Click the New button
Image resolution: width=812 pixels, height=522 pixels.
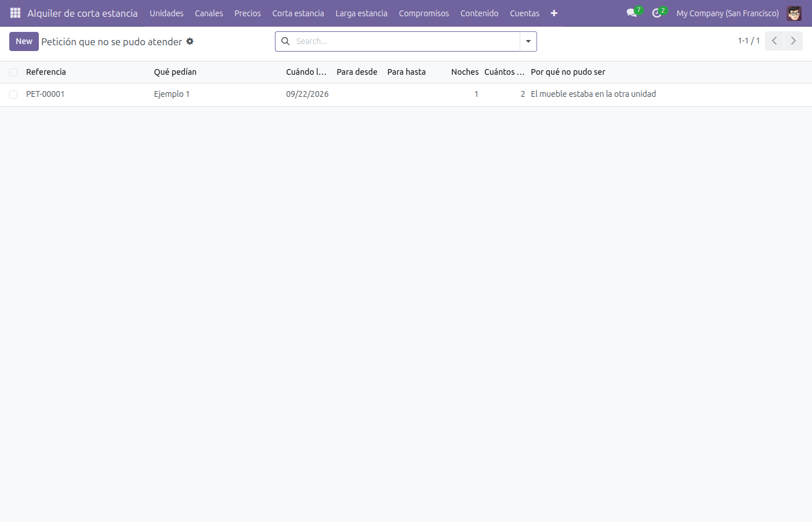(24, 41)
